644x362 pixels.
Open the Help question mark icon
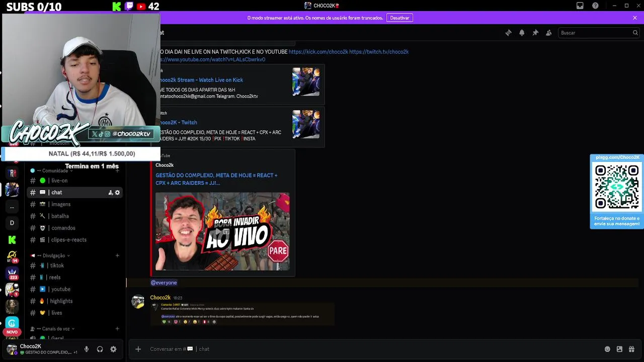click(x=596, y=6)
